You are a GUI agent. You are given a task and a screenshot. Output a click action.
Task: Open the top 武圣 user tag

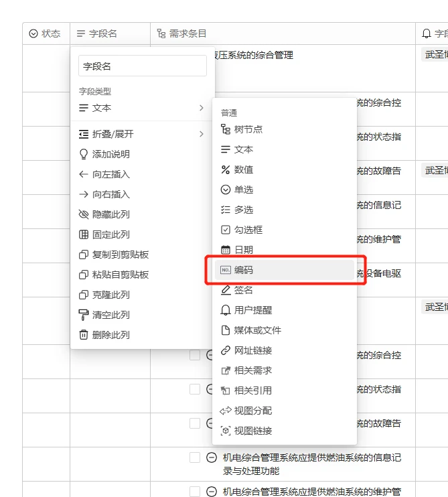[435, 54]
